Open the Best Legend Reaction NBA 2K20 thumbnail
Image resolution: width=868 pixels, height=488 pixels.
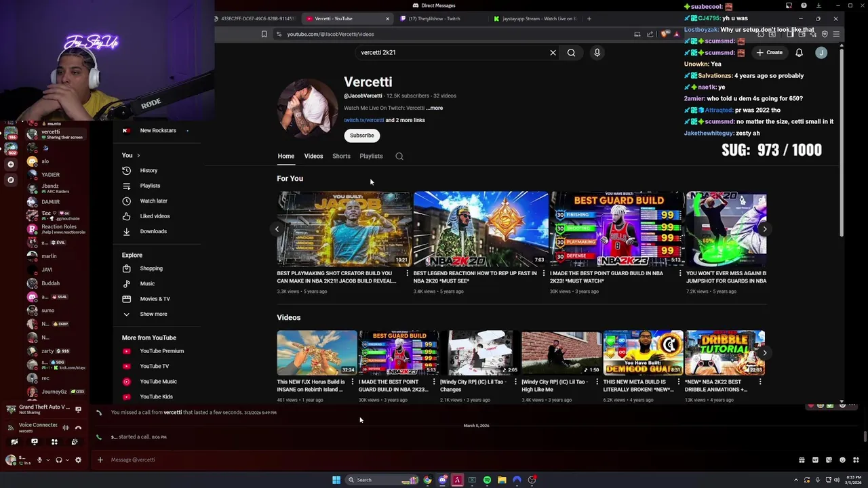pos(481,229)
